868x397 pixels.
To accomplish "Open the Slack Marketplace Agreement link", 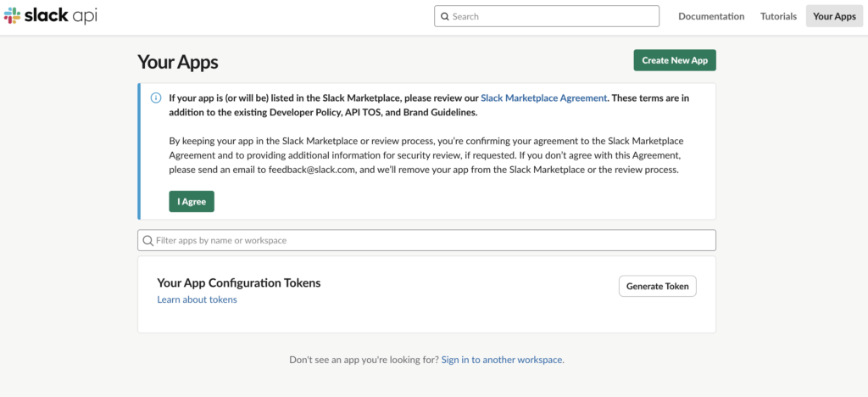I will coord(544,98).
